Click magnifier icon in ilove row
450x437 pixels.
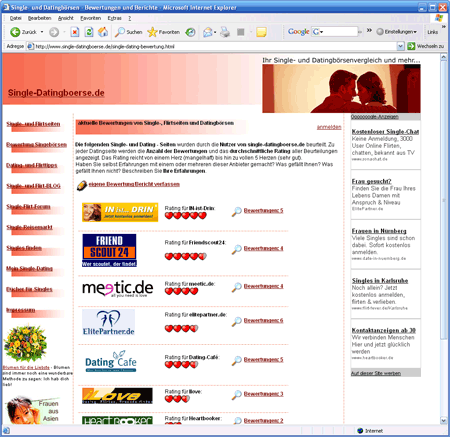(x=236, y=395)
